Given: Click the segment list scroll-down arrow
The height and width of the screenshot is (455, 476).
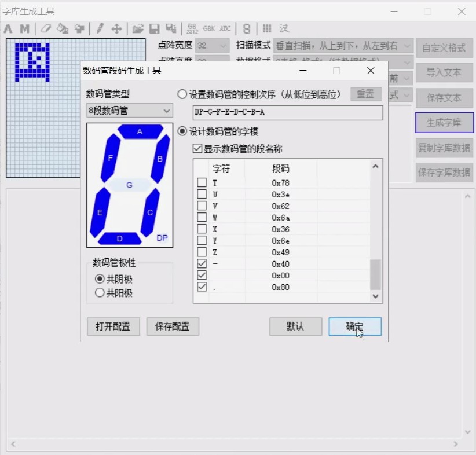Looking at the screenshot, I should pyautogui.click(x=375, y=296).
